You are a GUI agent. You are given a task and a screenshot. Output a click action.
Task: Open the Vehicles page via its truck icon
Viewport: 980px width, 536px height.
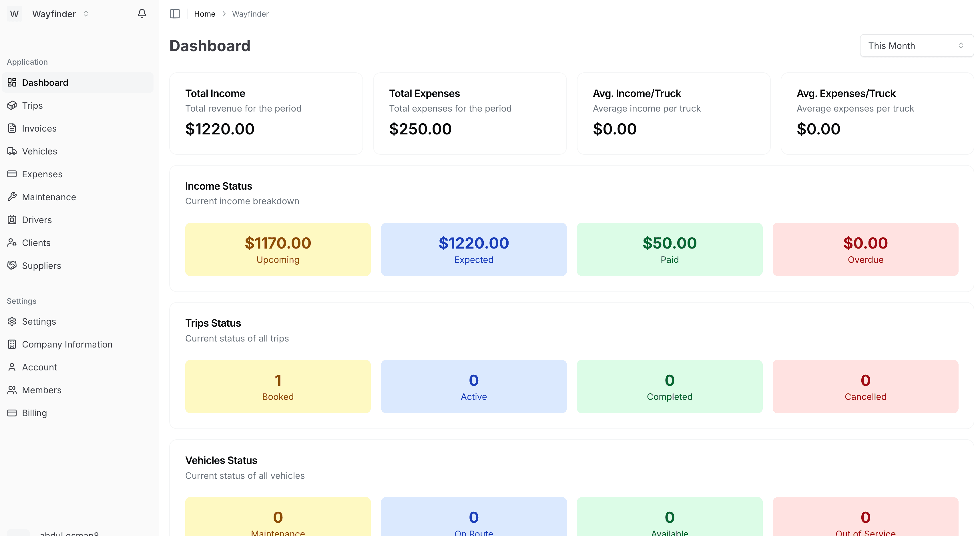point(12,151)
